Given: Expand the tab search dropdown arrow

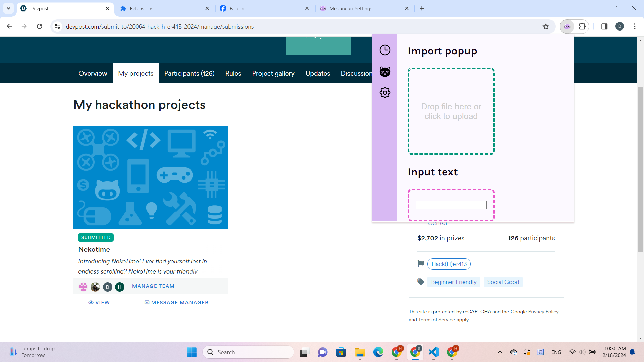Looking at the screenshot, I should (x=8, y=8).
